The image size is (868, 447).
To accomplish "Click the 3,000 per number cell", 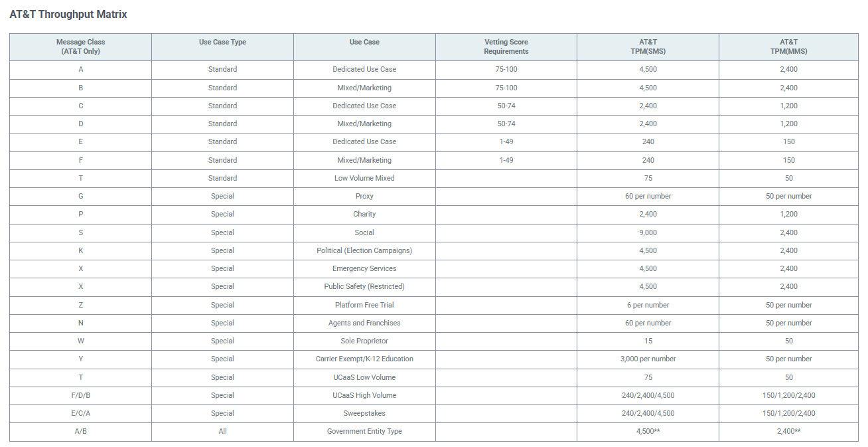I will point(648,359).
